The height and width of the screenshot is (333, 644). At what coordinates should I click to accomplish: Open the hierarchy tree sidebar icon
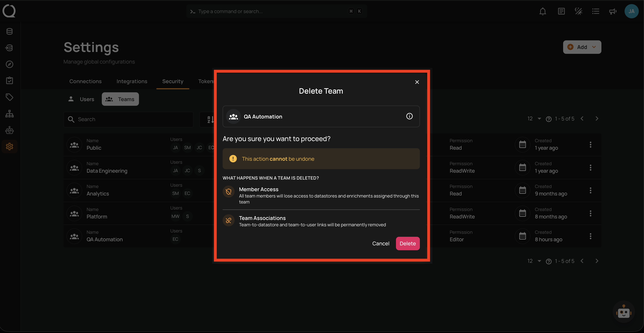coord(10,114)
